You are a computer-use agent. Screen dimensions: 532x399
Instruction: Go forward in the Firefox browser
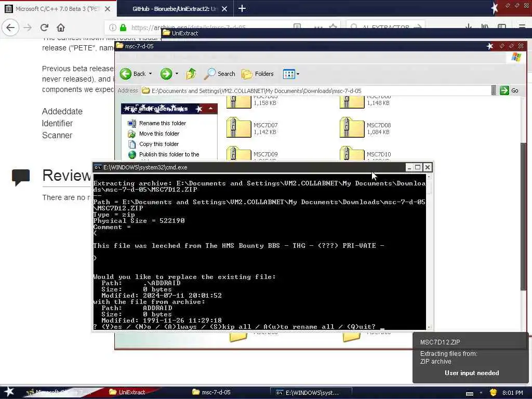28,28
